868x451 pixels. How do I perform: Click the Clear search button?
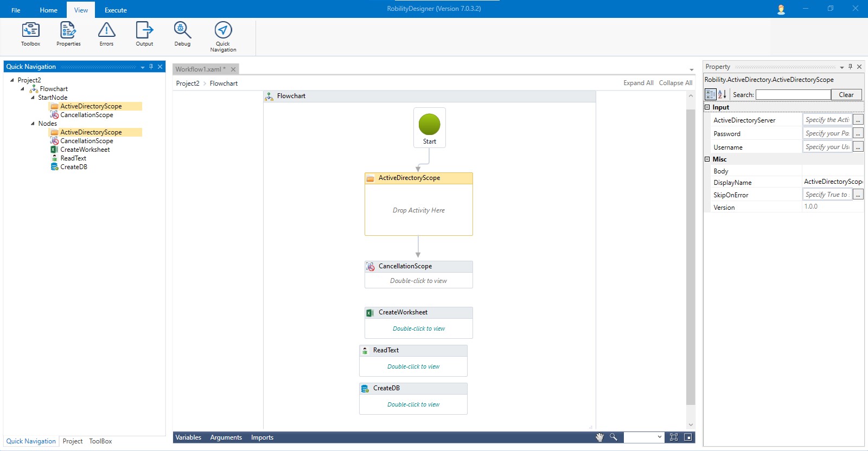[x=846, y=95]
